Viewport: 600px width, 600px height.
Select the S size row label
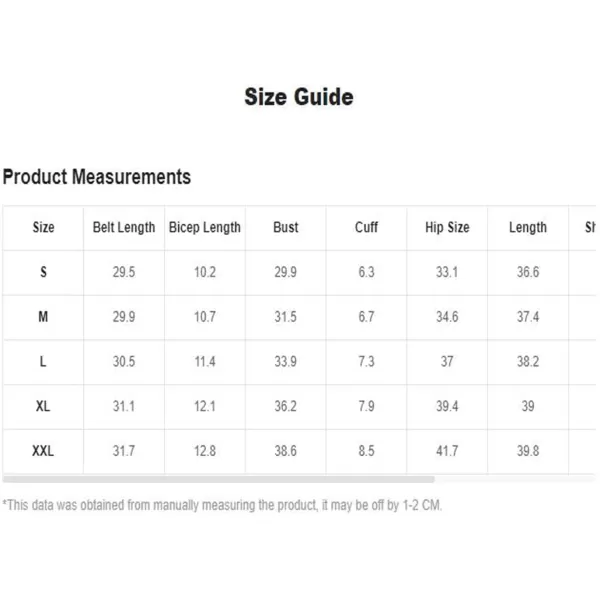tap(43, 272)
